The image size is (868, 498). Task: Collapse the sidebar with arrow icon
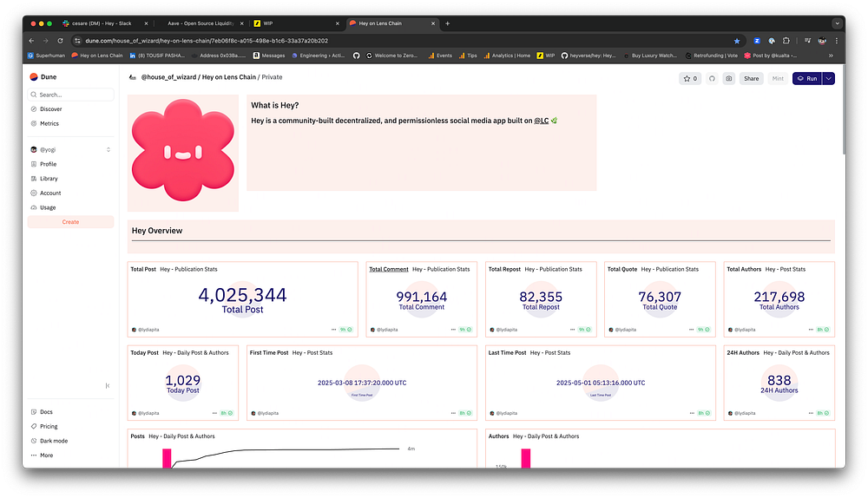(108, 386)
